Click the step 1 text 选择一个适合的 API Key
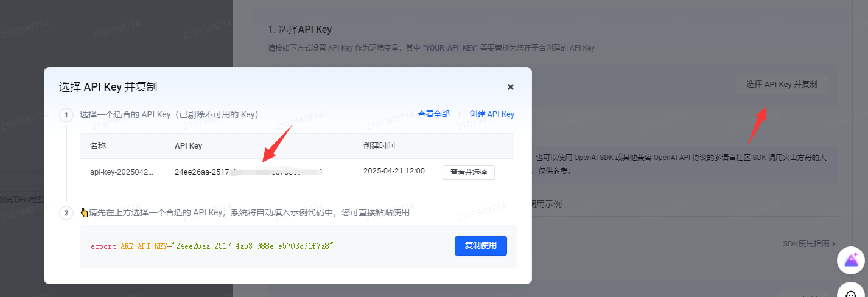868x297 pixels. coord(170,114)
